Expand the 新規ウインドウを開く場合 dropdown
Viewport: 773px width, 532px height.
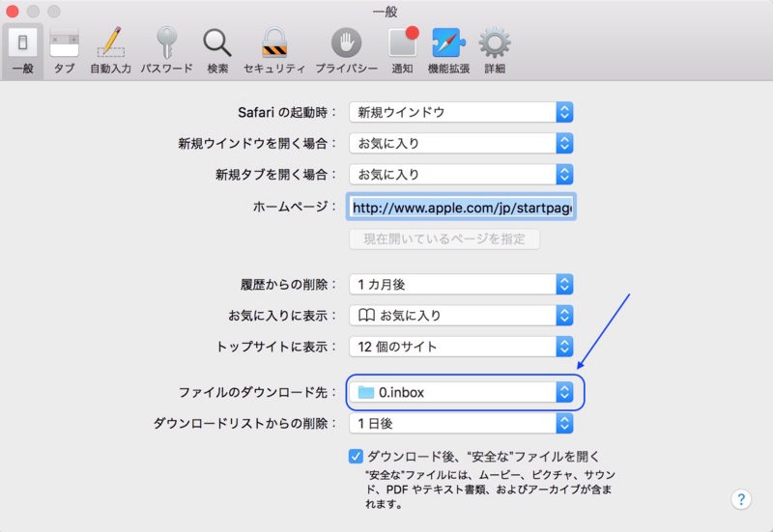[x=461, y=143]
